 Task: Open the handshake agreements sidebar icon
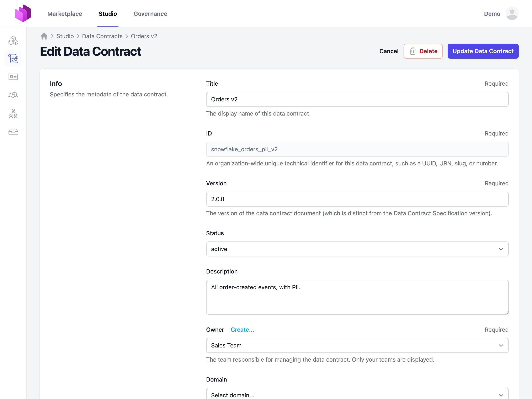point(13,95)
